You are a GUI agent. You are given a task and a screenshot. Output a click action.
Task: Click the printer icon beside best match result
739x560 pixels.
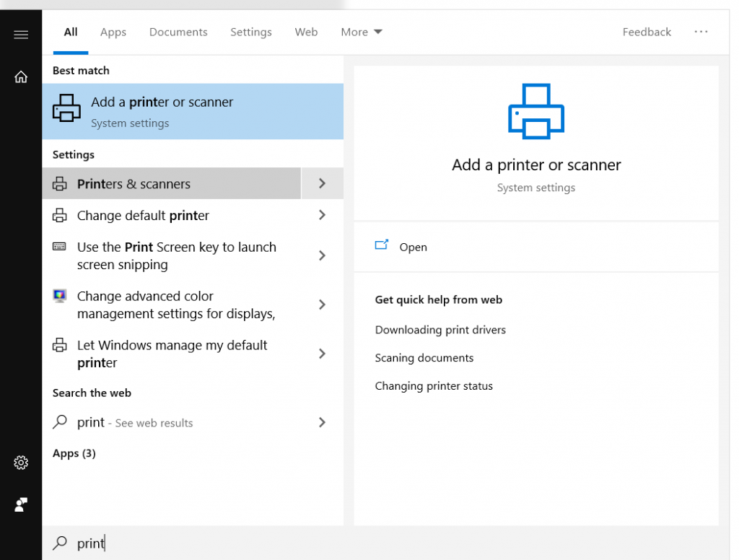click(x=66, y=108)
